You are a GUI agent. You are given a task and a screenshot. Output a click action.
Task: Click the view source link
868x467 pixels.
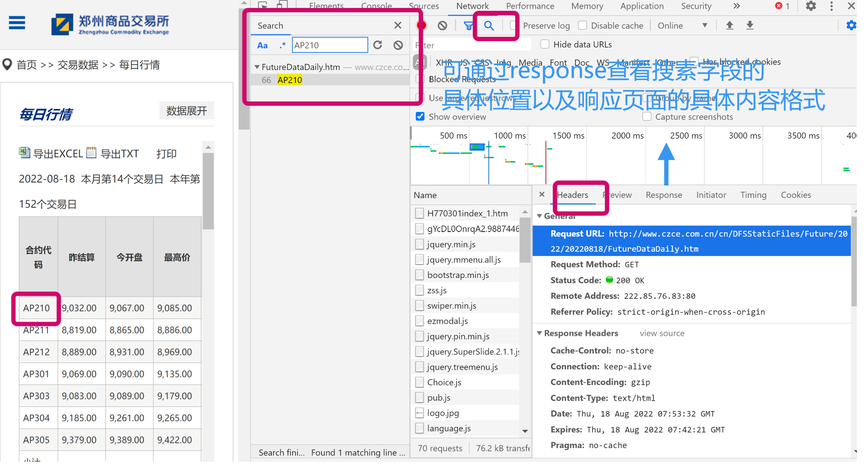(662, 333)
